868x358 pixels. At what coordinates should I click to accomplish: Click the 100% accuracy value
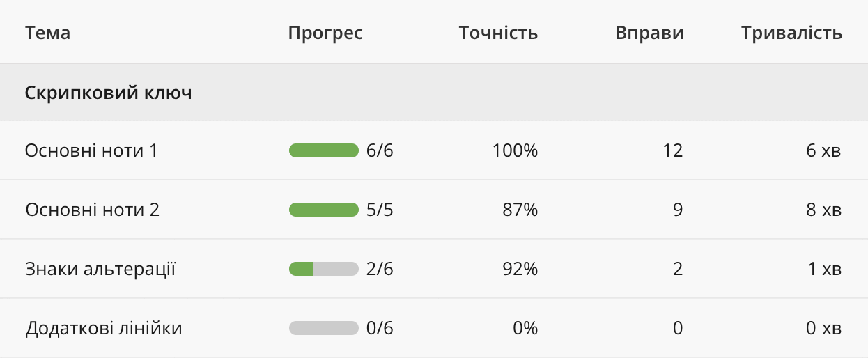click(516, 150)
